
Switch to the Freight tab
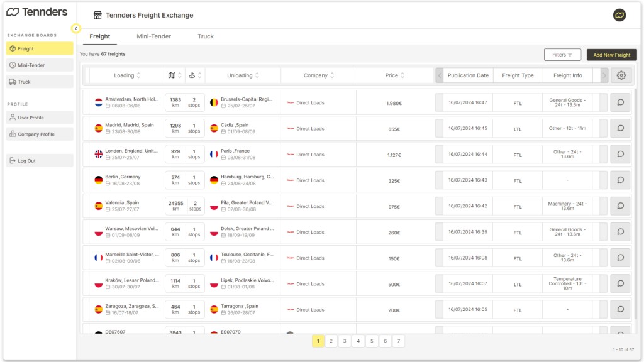click(100, 36)
